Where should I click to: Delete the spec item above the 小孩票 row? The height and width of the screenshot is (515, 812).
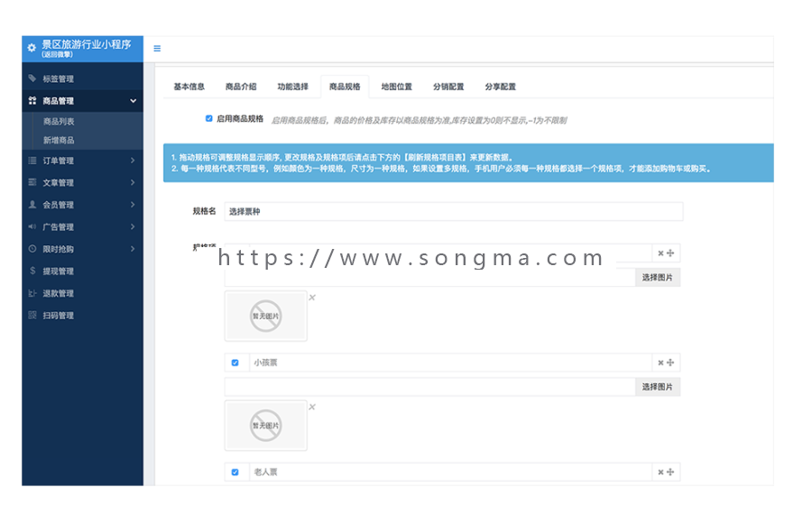[x=660, y=253]
